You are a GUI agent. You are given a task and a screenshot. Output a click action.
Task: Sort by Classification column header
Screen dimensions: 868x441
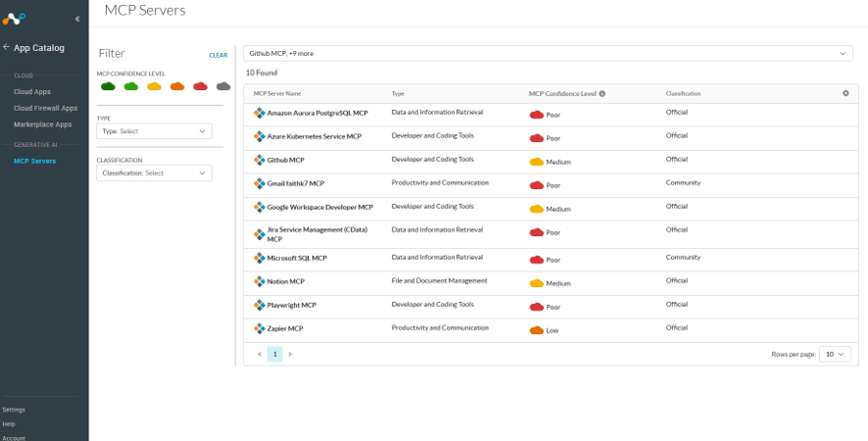[x=683, y=94]
